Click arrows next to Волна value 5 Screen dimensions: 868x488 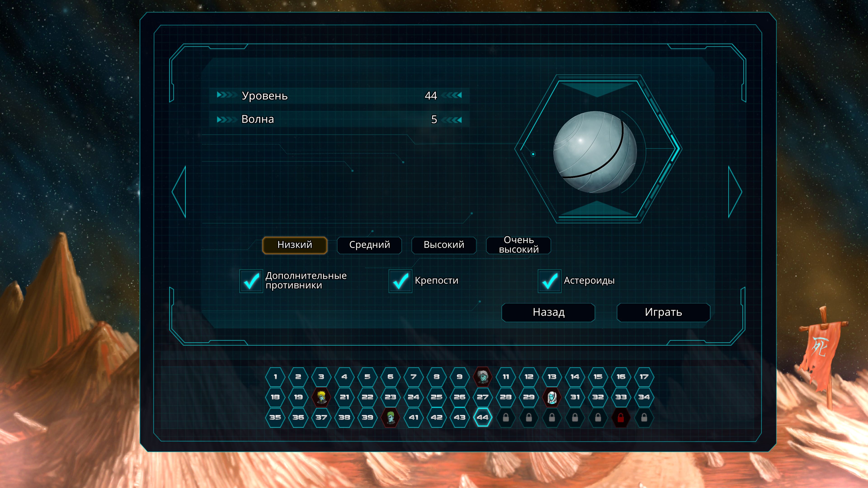452,120
